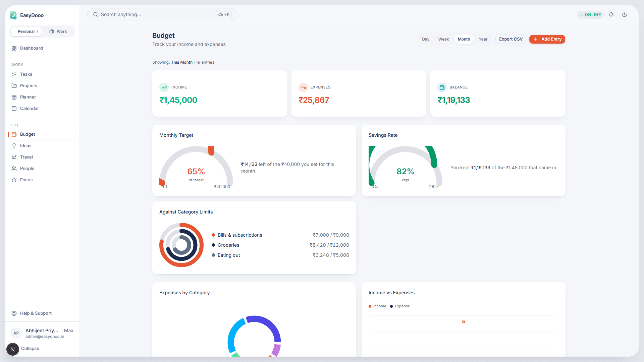This screenshot has height=362, width=644.
Task: Click the Focus timer icon
Action: click(x=14, y=180)
